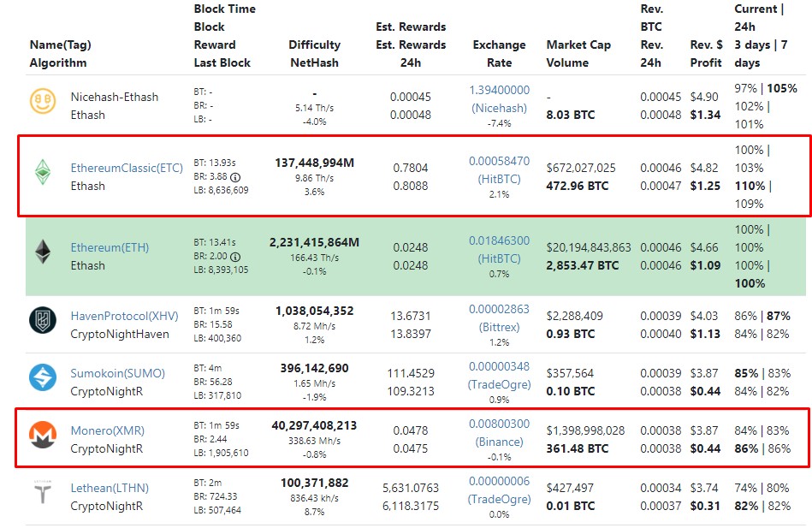This screenshot has height=528, width=812.
Task: Click the info icon beside BR: 3.88
Action: [x=235, y=177]
